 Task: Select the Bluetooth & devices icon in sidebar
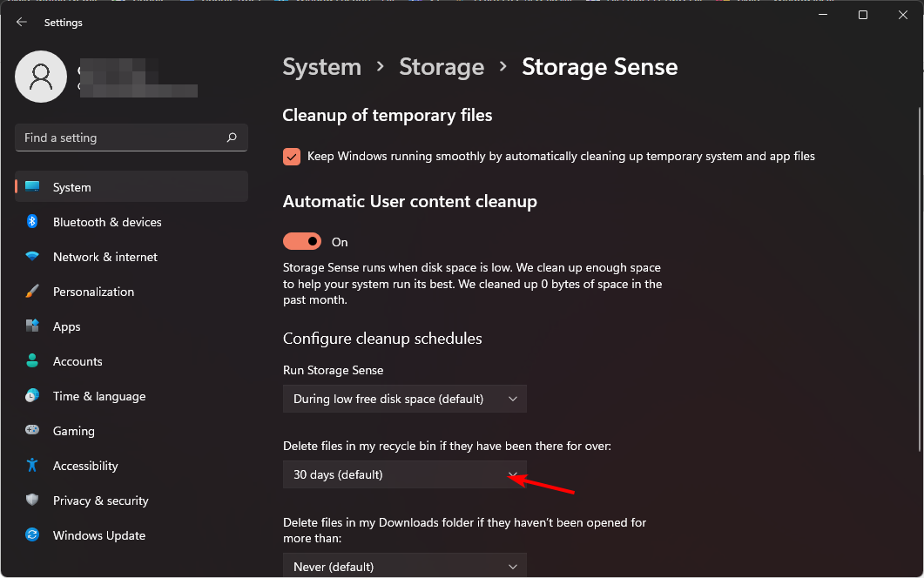[32, 222]
